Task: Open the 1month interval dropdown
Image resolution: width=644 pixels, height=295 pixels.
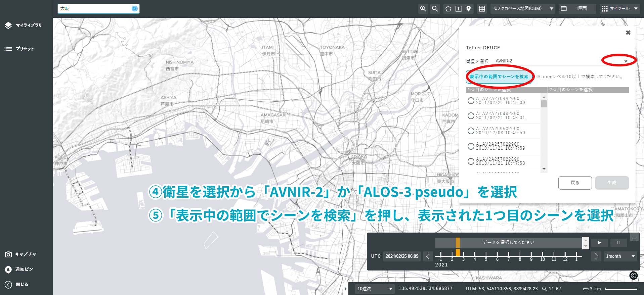Action: tap(620, 256)
